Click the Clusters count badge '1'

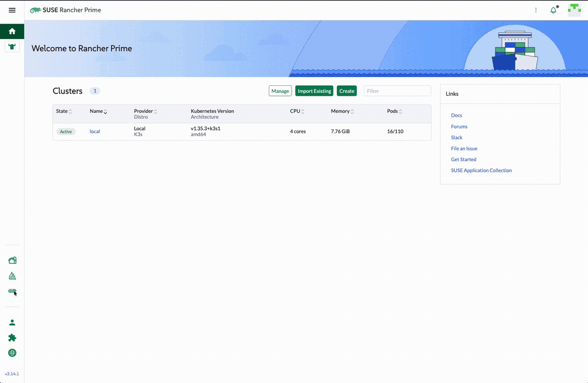click(x=95, y=91)
